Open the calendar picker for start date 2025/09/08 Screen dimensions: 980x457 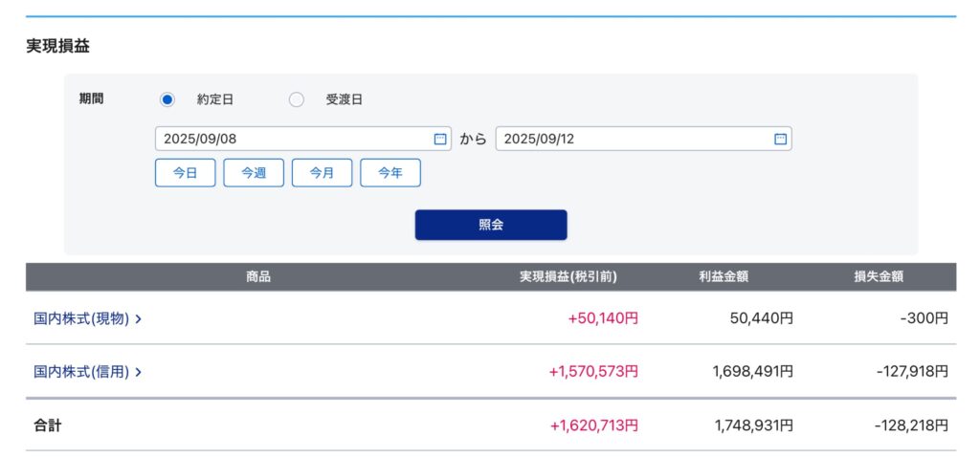pos(440,139)
